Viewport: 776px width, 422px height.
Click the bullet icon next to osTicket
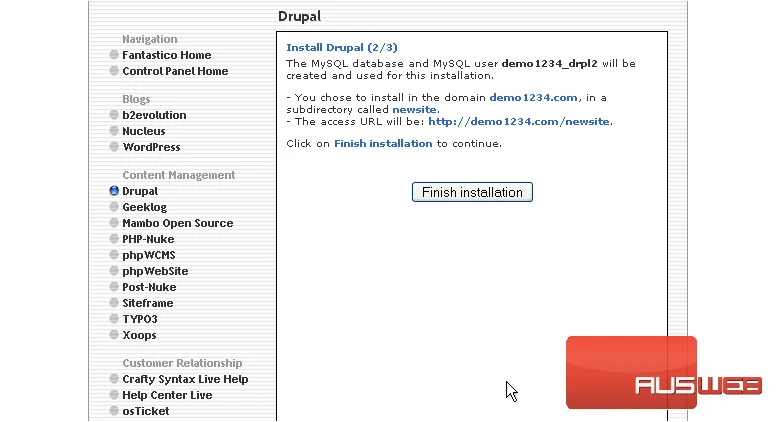(114, 411)
